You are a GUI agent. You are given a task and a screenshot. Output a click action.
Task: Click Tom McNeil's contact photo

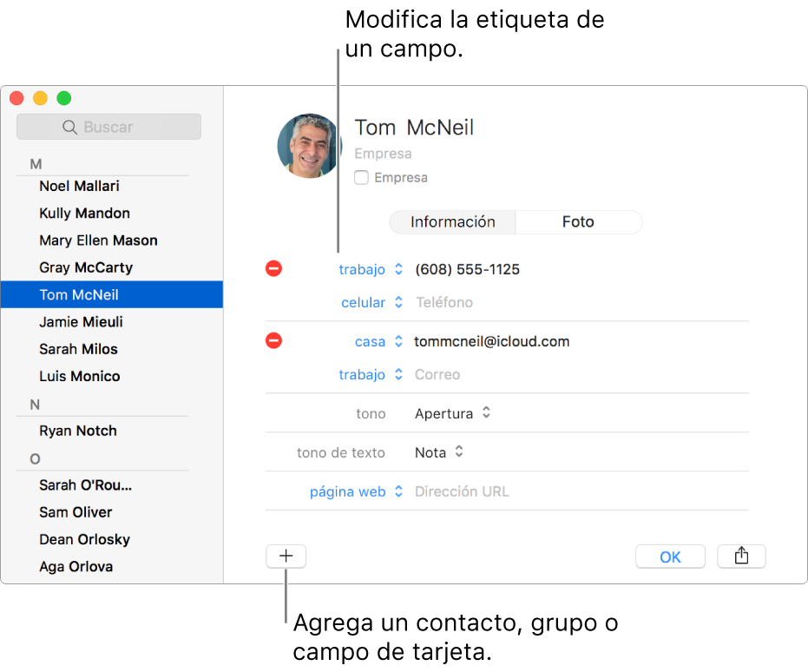tap(309, 146)
